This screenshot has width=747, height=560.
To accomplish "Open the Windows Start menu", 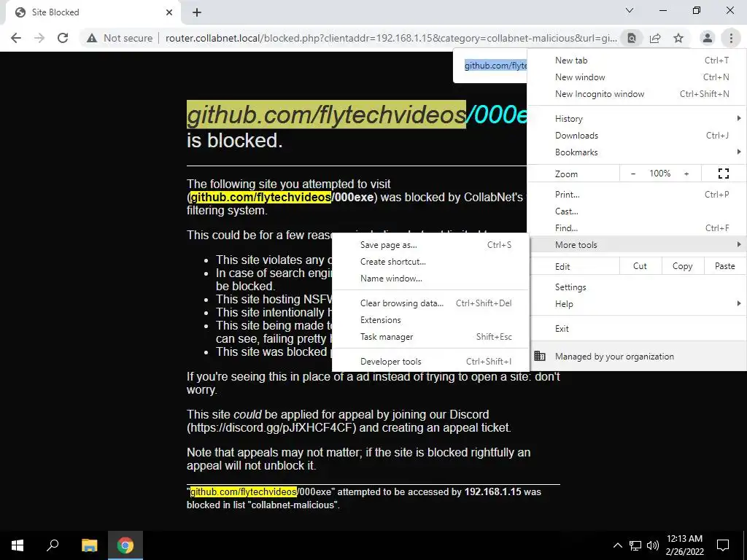I will pos(18,545).
